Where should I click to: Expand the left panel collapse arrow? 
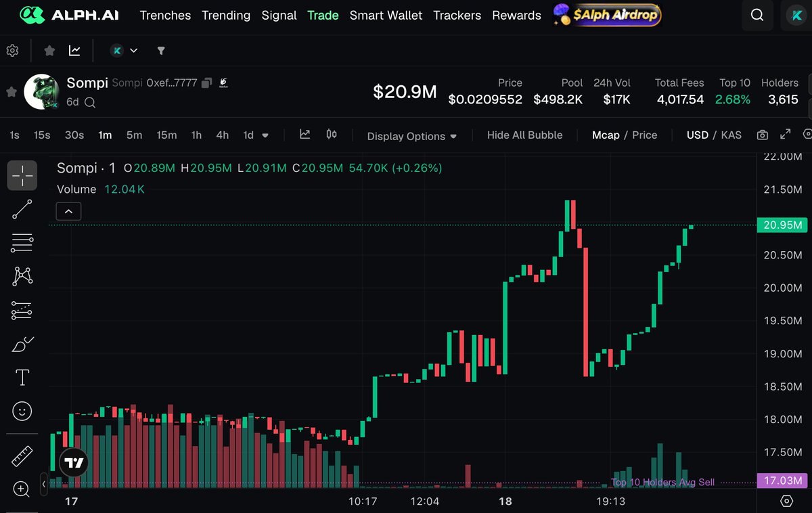44,484
